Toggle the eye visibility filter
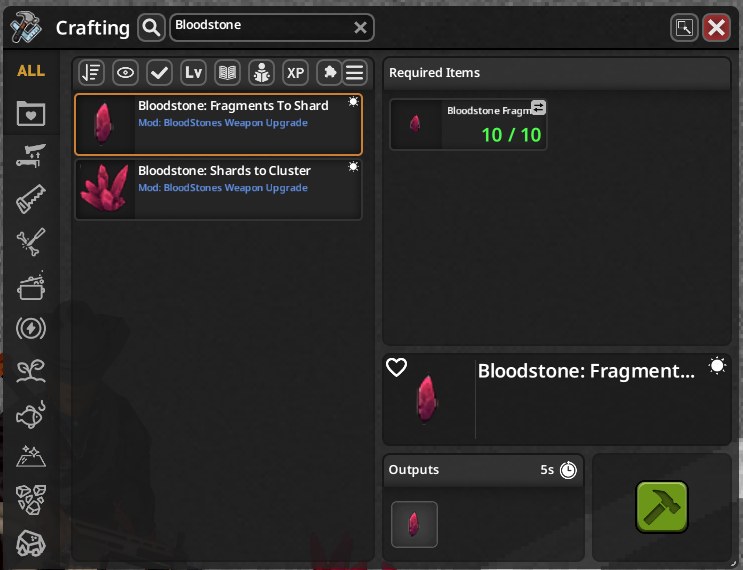This screenshot has height=570, width=743. click(x=125, y=72)
